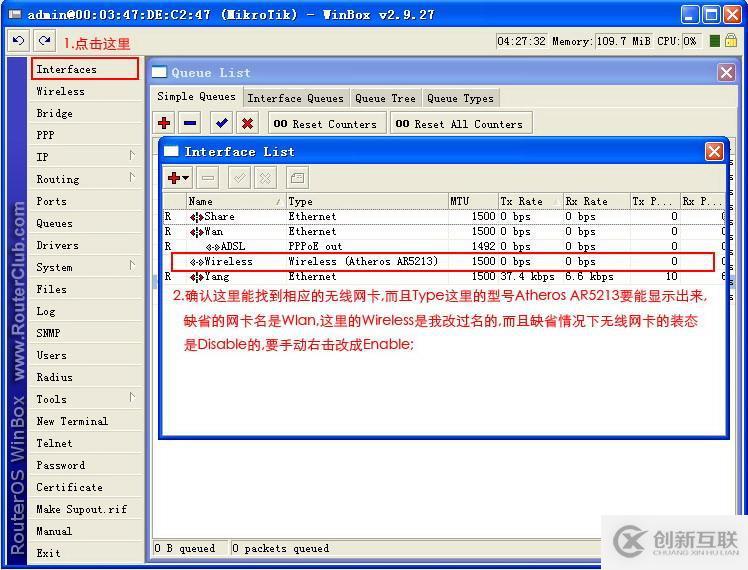
Task: Click the greyed enable check in Interface List
Action: 239,178
